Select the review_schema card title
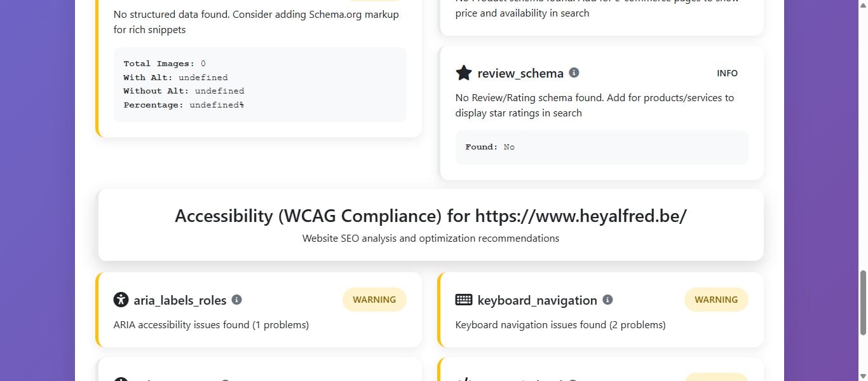868x381 pixels. [520, 73]
